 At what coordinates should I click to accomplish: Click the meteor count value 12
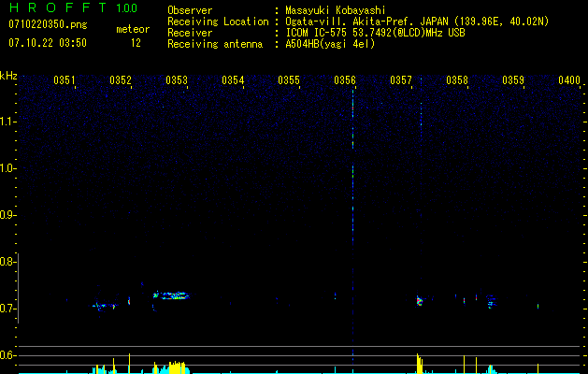[136, 43]
